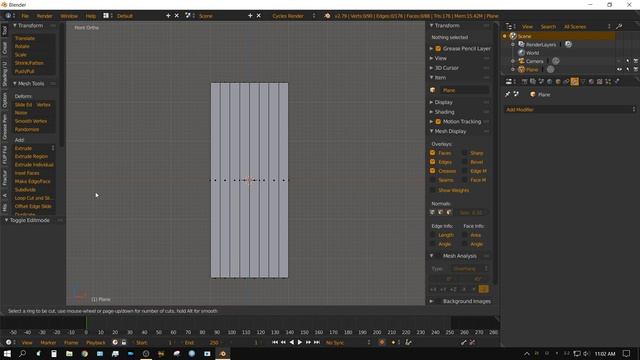Add new screen layout plus icon
The height and width of the screenshot is (360, 640).
point(168,16)
